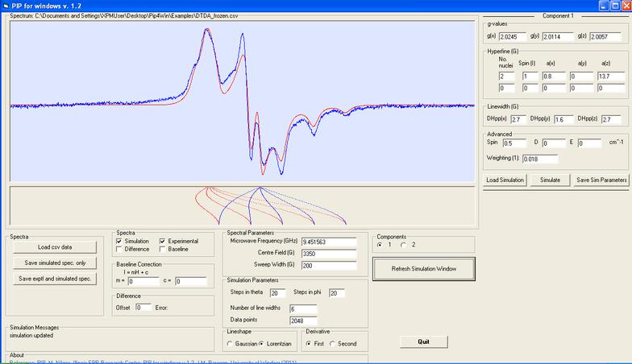Viewport: 632px width, 364px height.
Task: Click Save exptl and simulated spec. button
Action: 55,279
